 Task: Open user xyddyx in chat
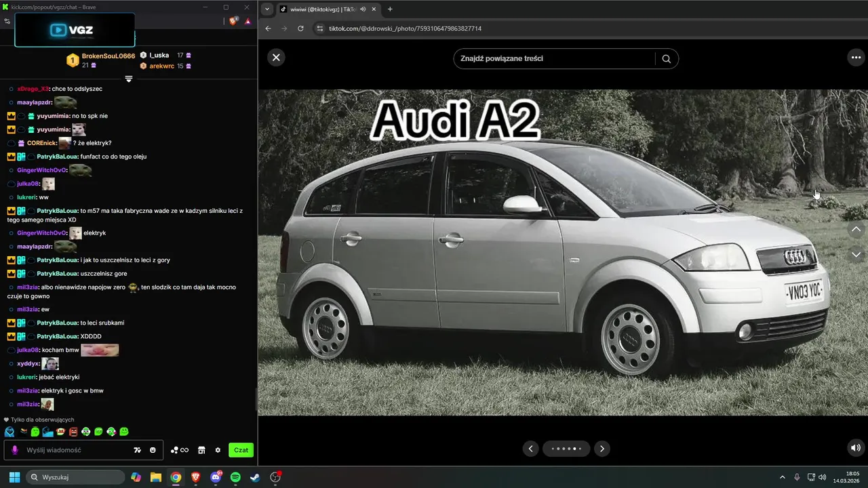click(28, 364)
